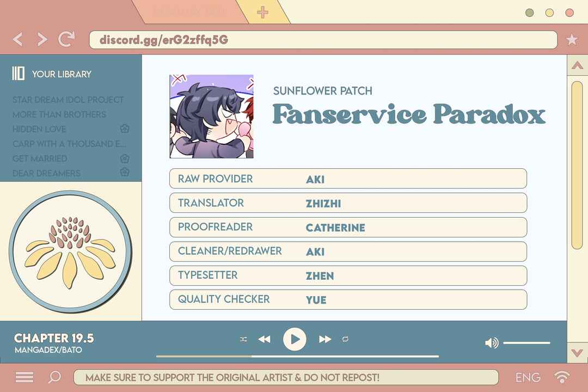Viewport: 588px width, 392px height.
Task: Click the ENG language indicator
Action: point(528,377)
